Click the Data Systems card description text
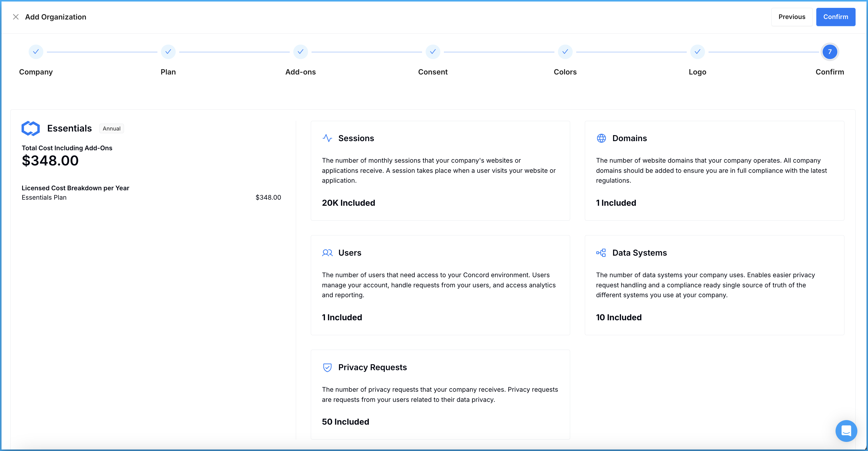The image size is (868, 451). [x=705, y=285]
